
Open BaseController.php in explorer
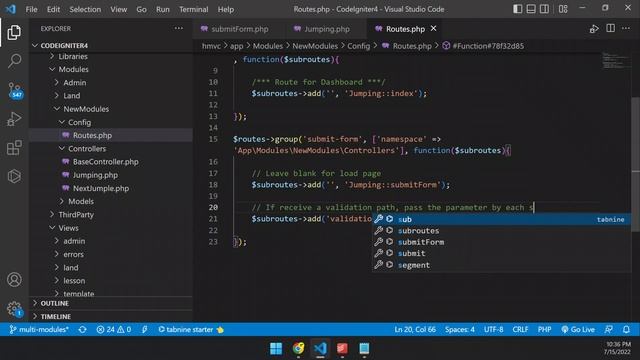pos(105,162)
